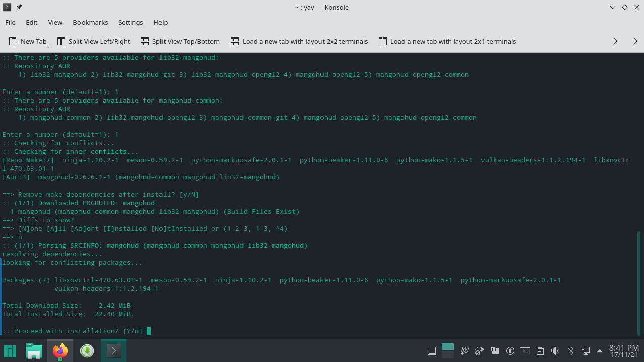Launch the file manager from the taskbar

click(34, 350)
